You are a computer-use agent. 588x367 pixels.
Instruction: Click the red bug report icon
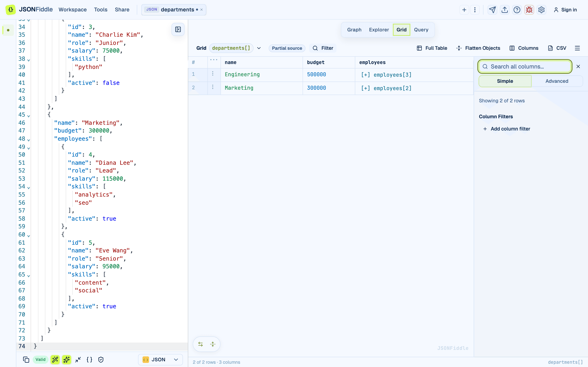pyautogui.click(x=529, y=10)
